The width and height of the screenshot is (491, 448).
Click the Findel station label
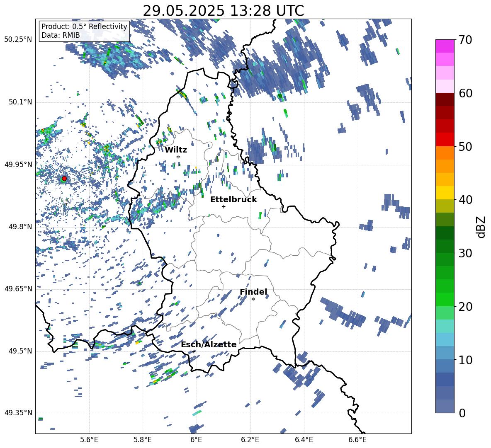coord(253,292)
